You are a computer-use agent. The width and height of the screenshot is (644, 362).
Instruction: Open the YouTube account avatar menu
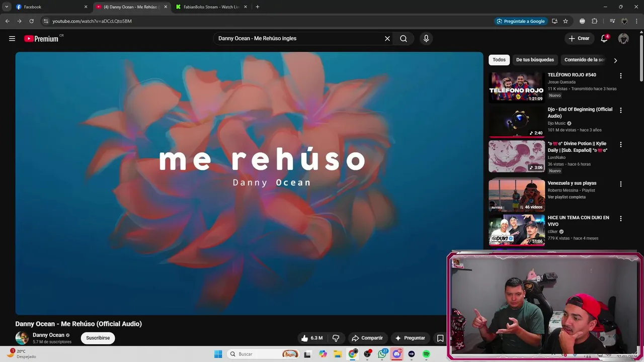[623, 39]
